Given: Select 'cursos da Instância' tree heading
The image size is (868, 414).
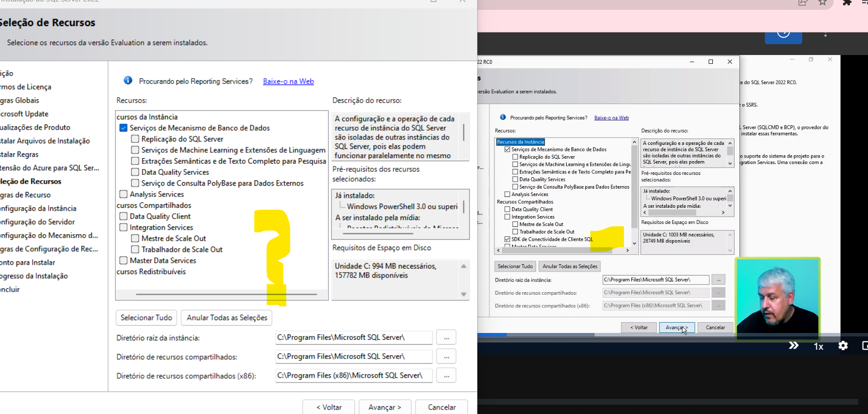Looking at the screenshot, I should 147,117.
